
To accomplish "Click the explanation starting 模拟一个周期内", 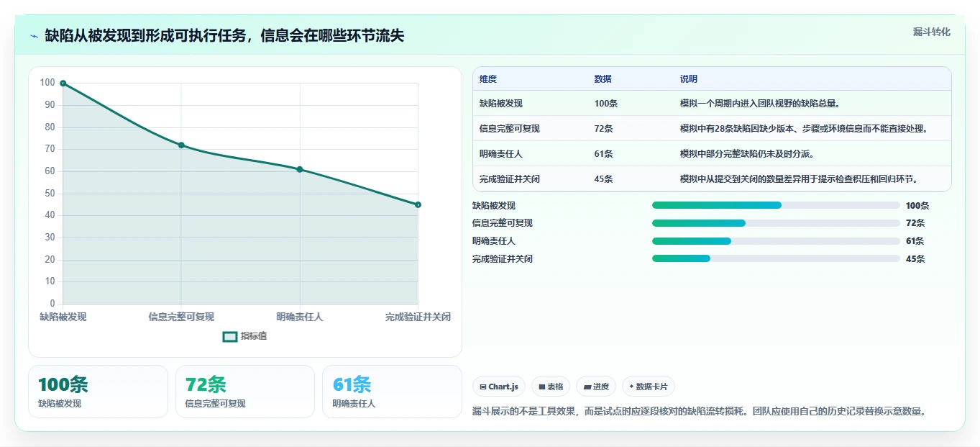I will tap(760, 104).
